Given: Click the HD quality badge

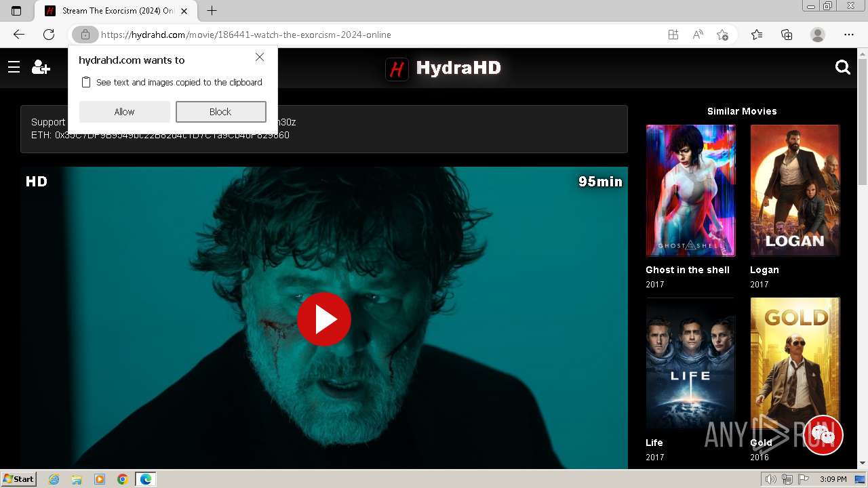Looking at the screenshot, I should click(37, 181).
